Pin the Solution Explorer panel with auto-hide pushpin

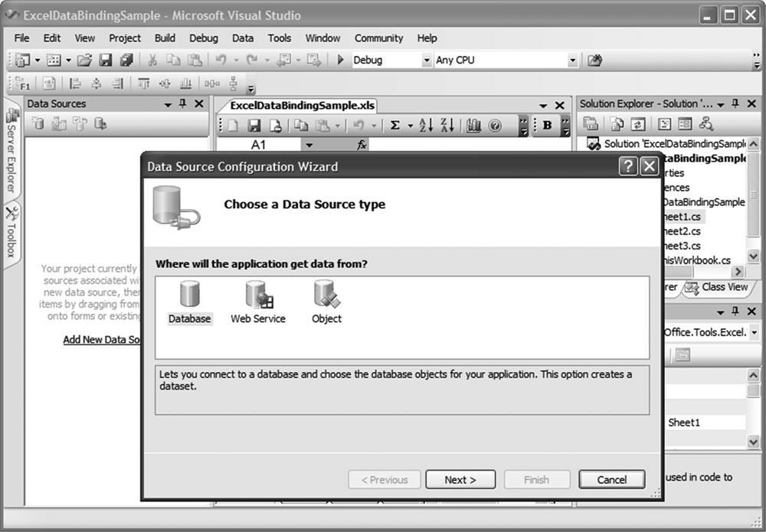[735, 104]
